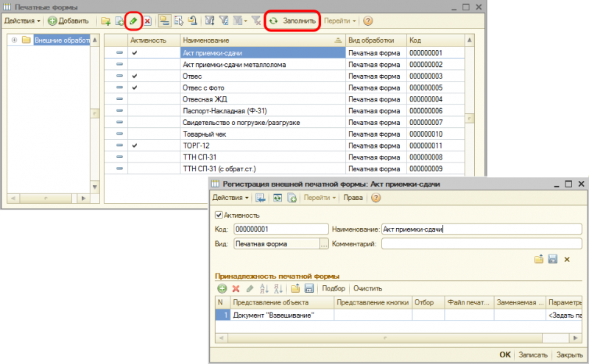Select ТТН СП-31 (с обрат.ст.) row
This screenshot has width=589, height=364.
(x=284, y=169)
